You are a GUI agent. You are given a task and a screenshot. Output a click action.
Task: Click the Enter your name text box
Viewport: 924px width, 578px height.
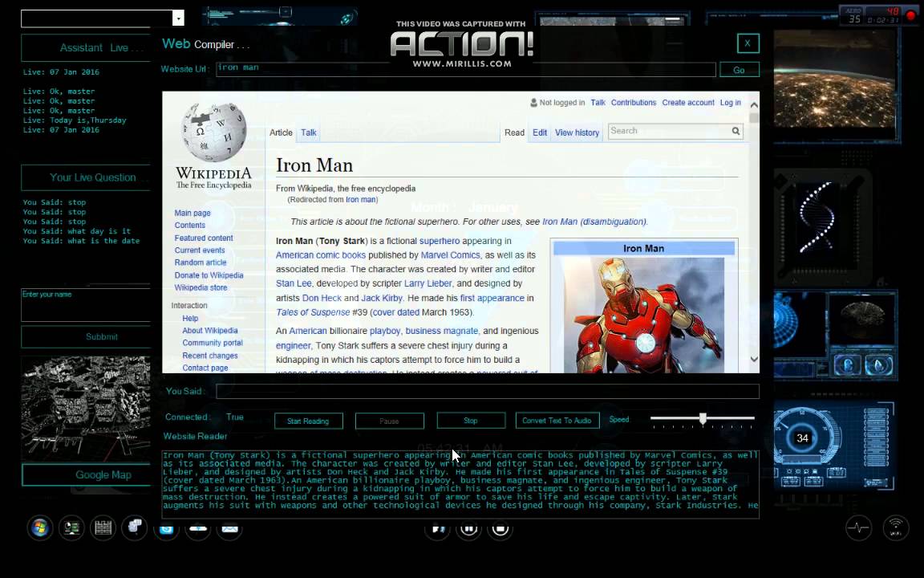click(x=86, y=305)
